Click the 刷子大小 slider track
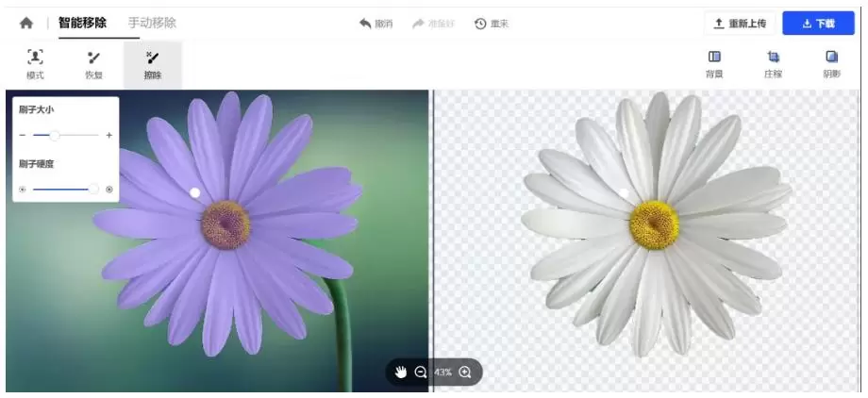Image resolution: width=868 pixels, height=398 pixels. [65, 135]
